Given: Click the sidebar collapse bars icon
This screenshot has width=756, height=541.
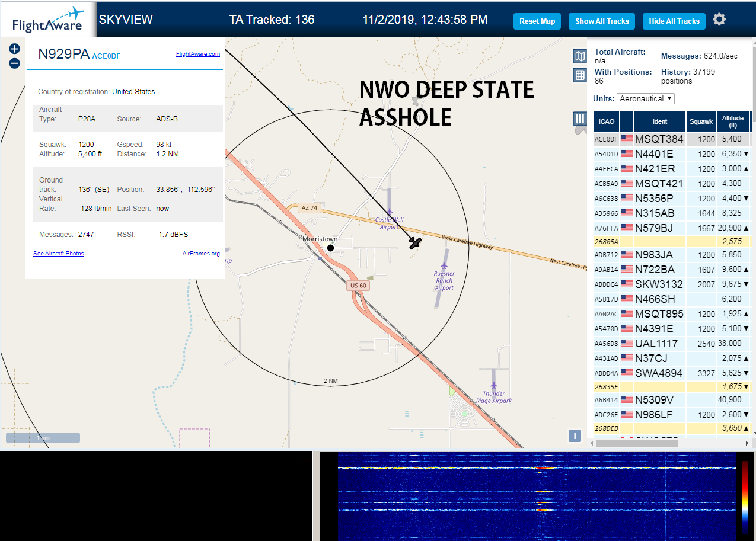Looking at the screenshot, I should tap(580, 119).
